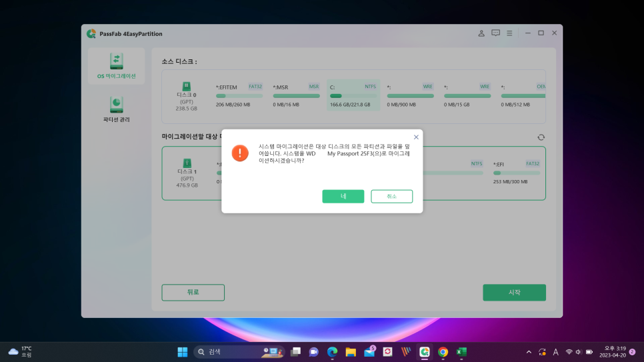Click the 238.5 GB disk size text
Image resolution: width=644 pixels, height=362 pixels.
click(x=187, y=109)
